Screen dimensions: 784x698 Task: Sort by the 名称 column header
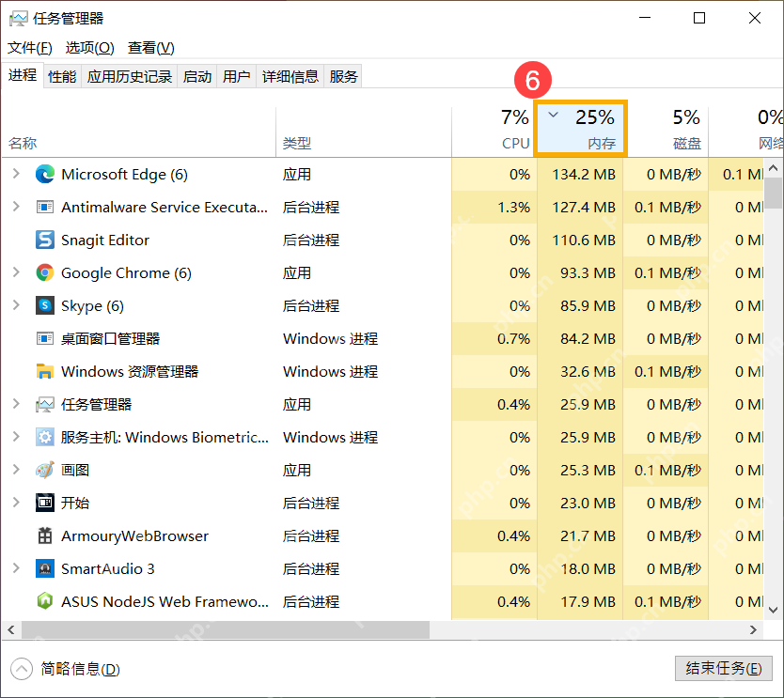pos(139,132)
